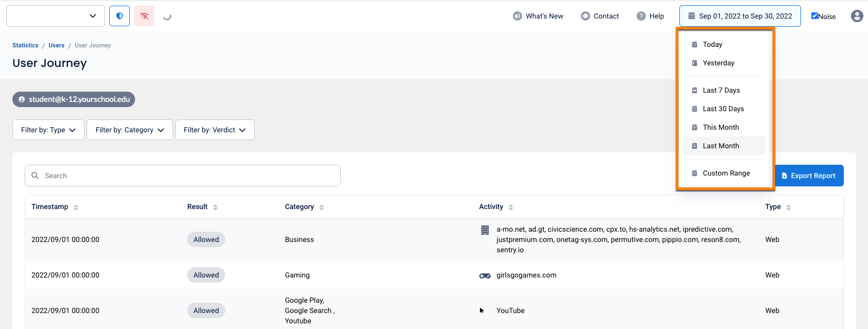
Task: Click Allowed badge in Gaming row
Action: (206, 275)
